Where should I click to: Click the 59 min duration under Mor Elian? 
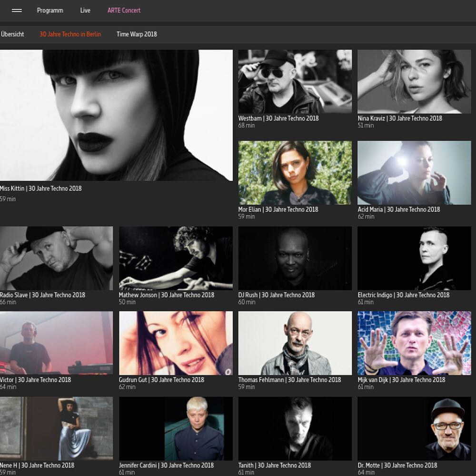247,217
